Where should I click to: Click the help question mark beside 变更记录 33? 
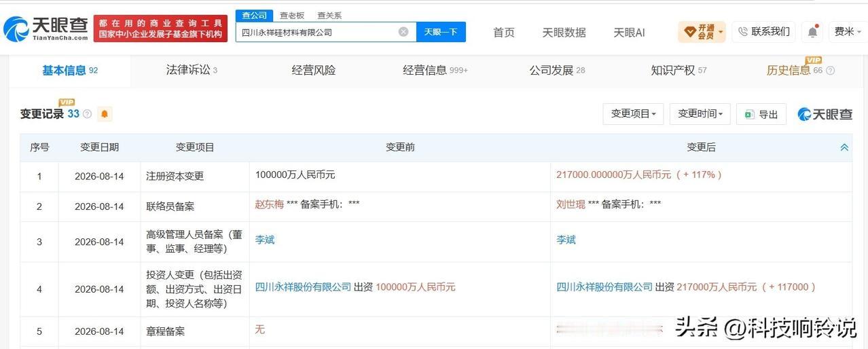(x=87, y=114)
